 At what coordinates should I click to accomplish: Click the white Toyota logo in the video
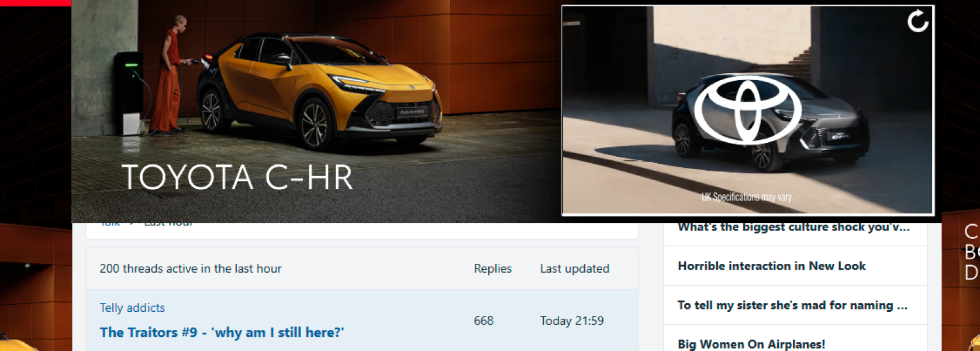747,110
